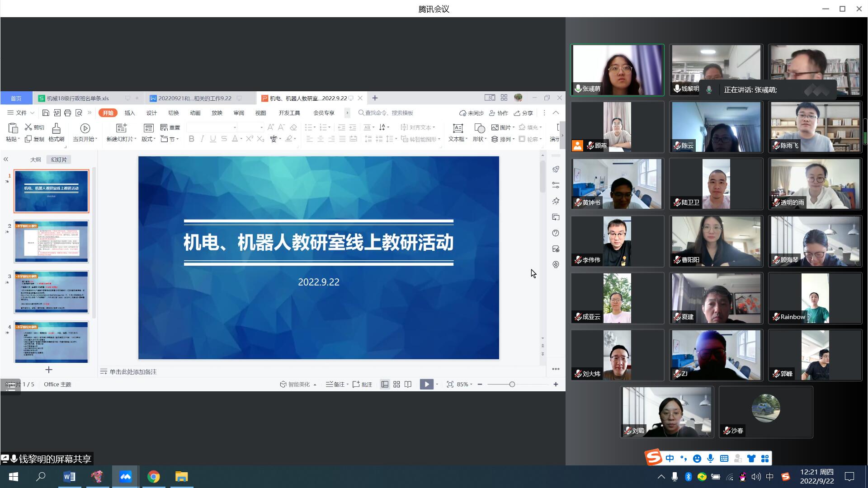Toggle Italic formatting

202,139
